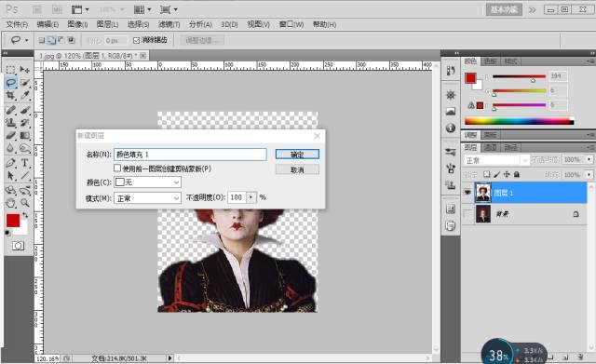The width and height of the screenshot is (596, 364).
Task: Select the Lasso tool in toolbox
Action: [x=10, y=83]
